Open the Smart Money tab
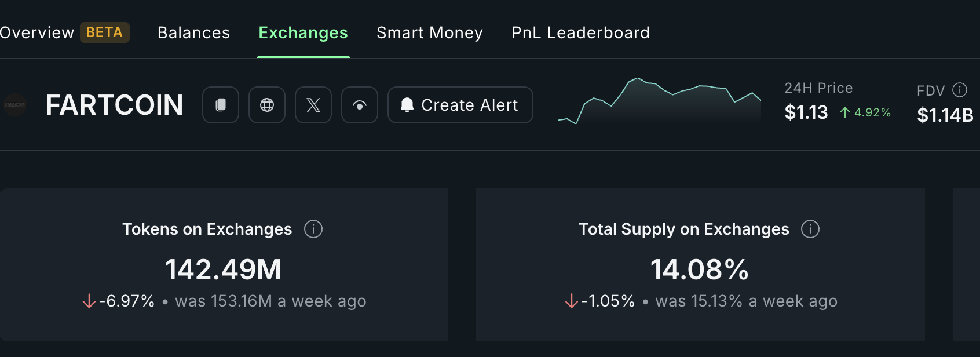 (x=430, y=33)
